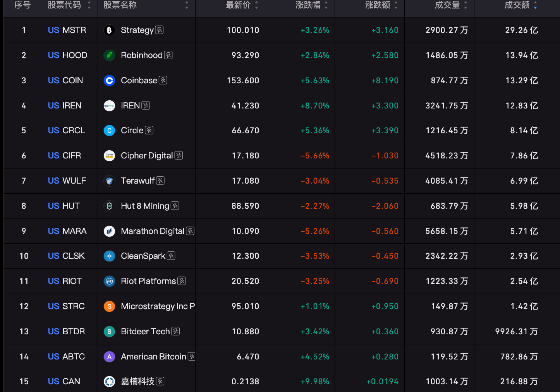Click the American Bitcoin purple logo
Viewport: 560px width, 392px height.
click(109, 357)
